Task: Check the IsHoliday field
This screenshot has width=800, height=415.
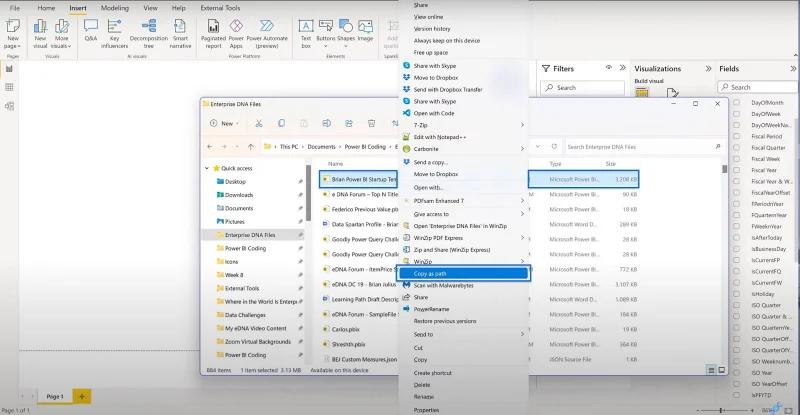Action: (736, 294)
